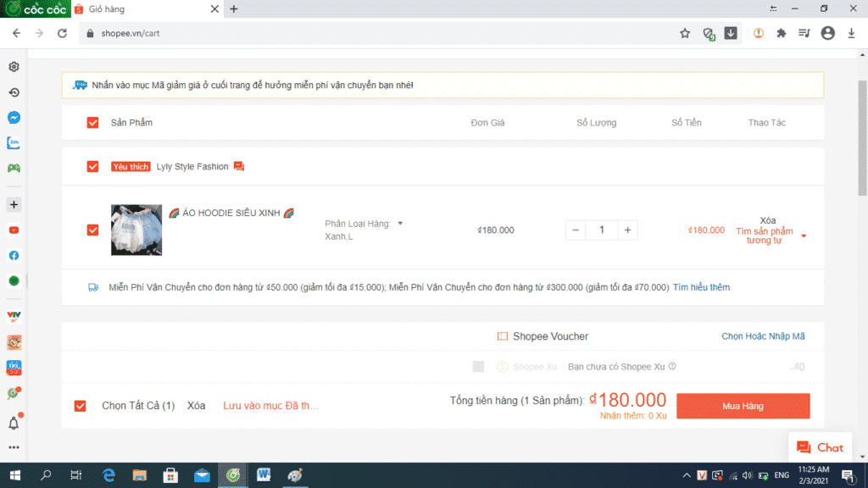
Task: Open YouTube from the sidebar
Action: pyautogui.click(x=14, y=230)
